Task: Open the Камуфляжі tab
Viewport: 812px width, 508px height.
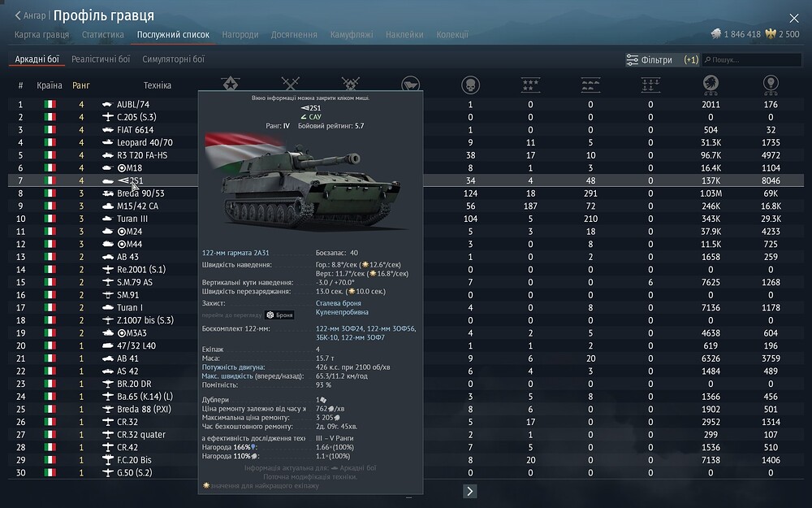Action: 352,35
